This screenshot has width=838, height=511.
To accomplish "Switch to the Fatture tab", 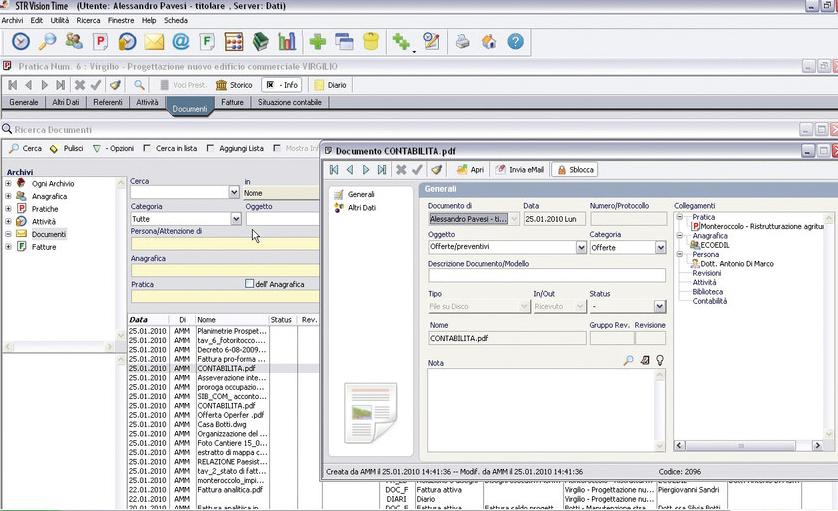I will (232, 102).
